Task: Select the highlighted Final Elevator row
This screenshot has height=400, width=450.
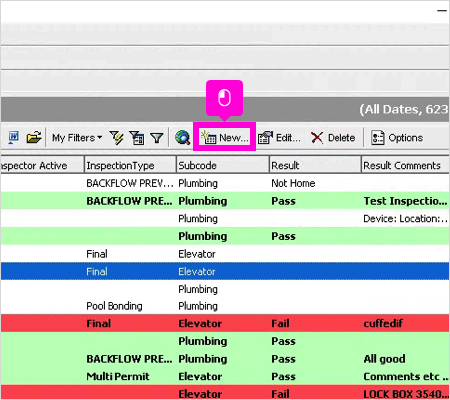Action: (225, 271)
